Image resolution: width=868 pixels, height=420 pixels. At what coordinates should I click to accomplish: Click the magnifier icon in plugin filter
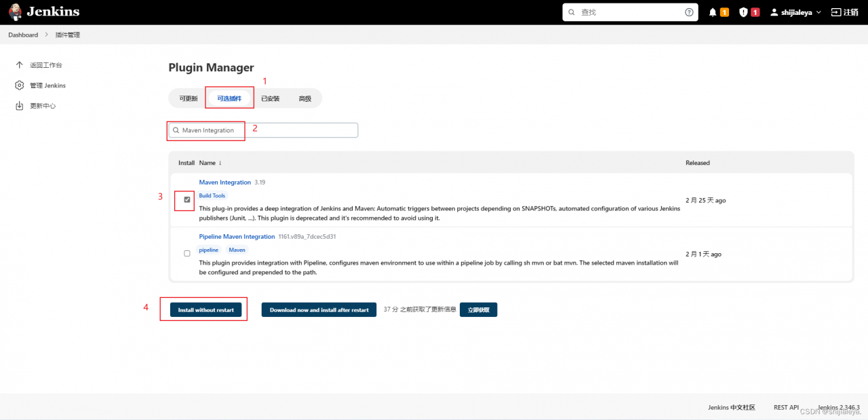[x=176, y=130]
